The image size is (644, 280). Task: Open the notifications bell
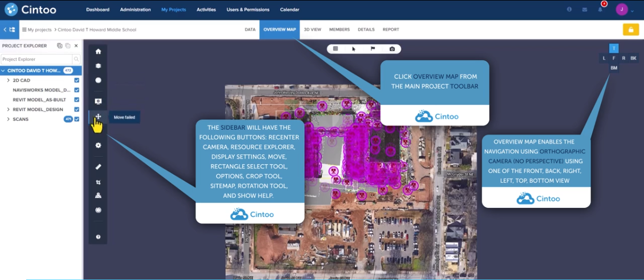point(600,10)
